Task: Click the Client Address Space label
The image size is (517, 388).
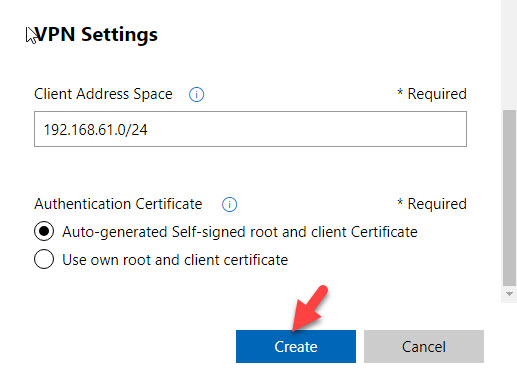Action: coord(103,94)
